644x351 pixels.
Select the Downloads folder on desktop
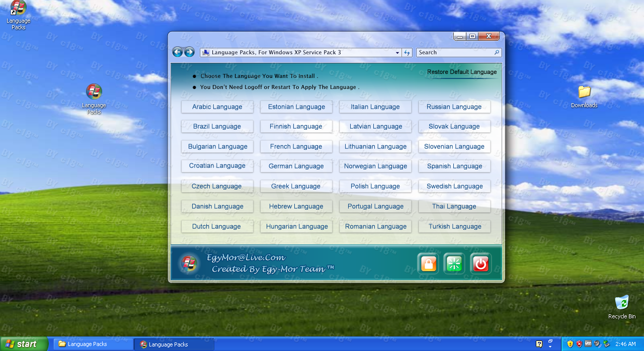click(x=584, y=96)
